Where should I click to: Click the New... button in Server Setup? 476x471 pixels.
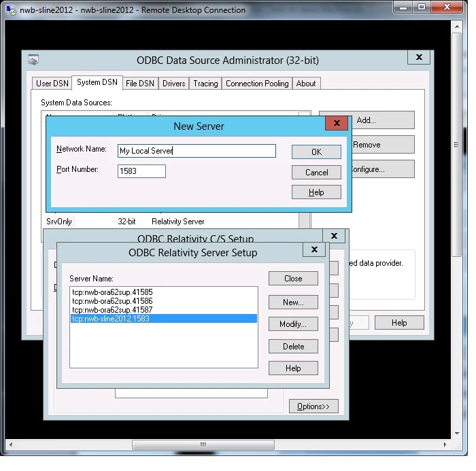(x=293, y=302)
